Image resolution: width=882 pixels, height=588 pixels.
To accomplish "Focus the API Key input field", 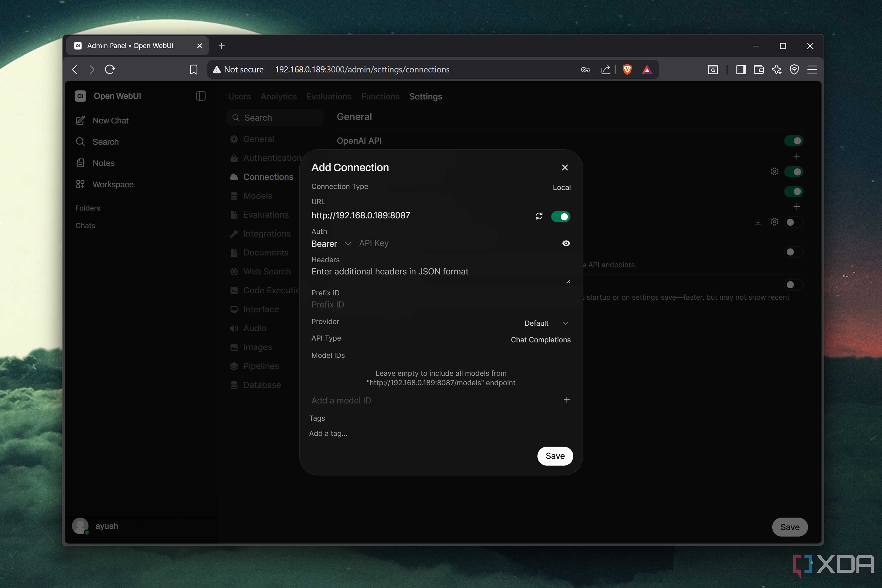I will click(x=458, y=243).
